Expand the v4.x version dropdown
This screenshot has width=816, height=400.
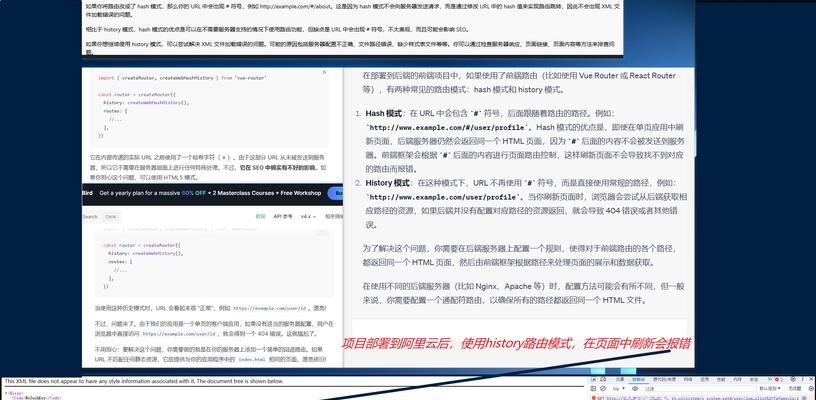(x=308, y=216)
